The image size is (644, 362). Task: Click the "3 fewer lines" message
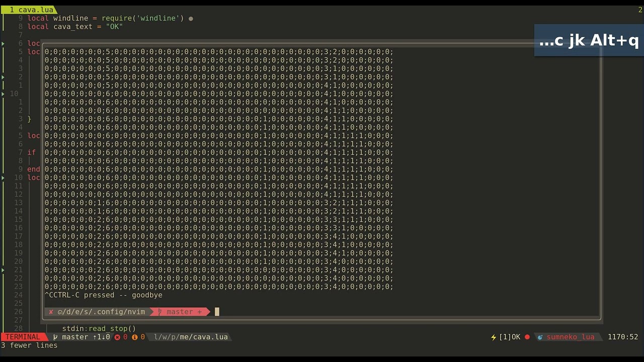click(x=29, y=345)
